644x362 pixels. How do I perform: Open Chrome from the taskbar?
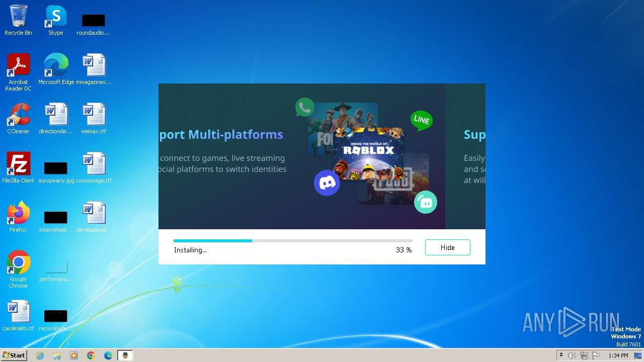coord(91,355)
